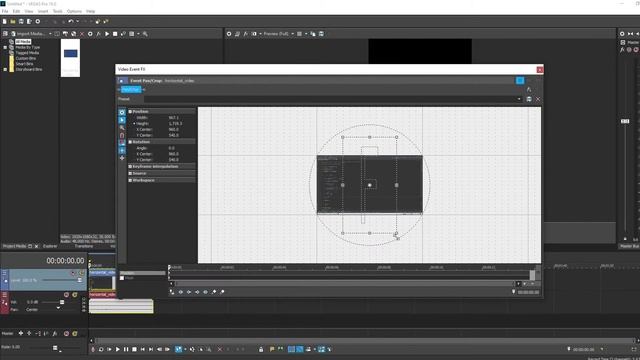Screen dimensions: 640x360
Task: Open the Undo history dropdown arrow
Action: click(x=77, y=21)
